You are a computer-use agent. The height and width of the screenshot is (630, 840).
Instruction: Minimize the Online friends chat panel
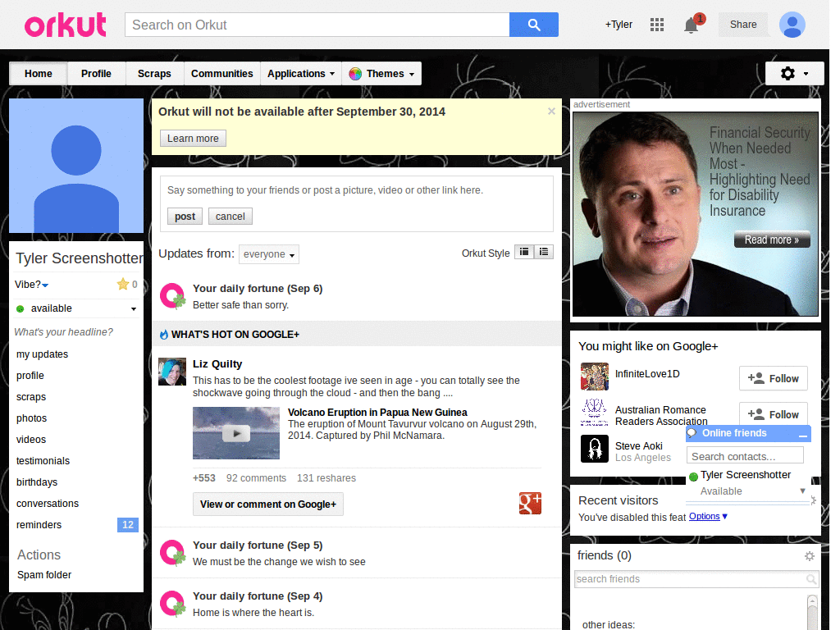coord(802,434)
